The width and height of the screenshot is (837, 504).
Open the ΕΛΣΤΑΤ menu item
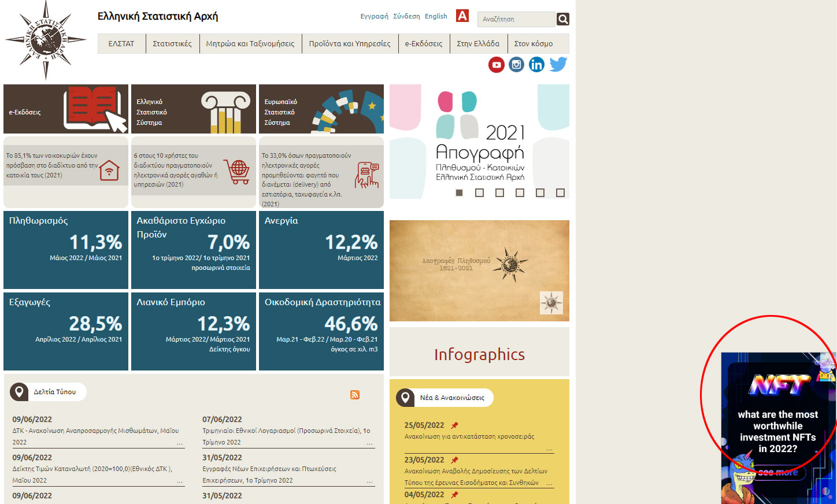[121, 43]
